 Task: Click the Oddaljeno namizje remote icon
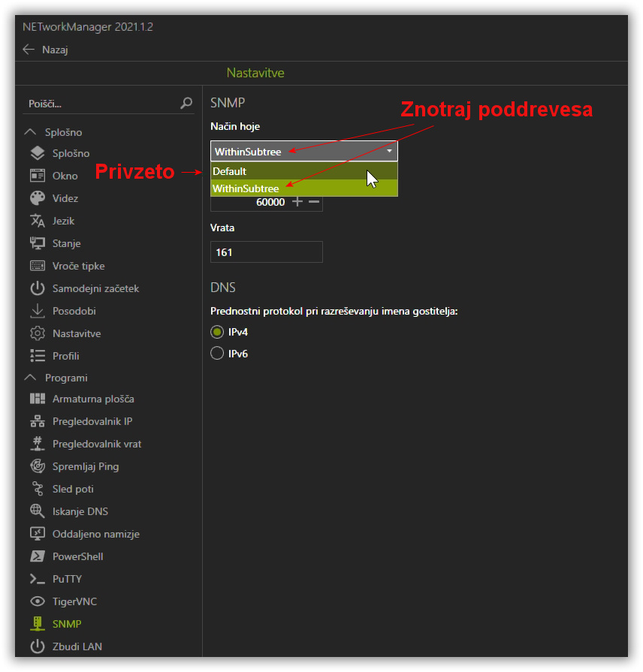(x=38, y=534)
